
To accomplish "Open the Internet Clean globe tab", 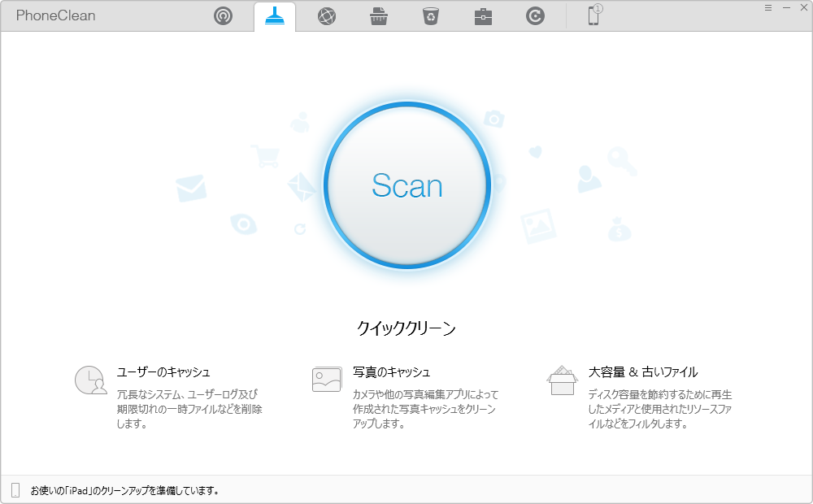I will [x=327, y=16].
